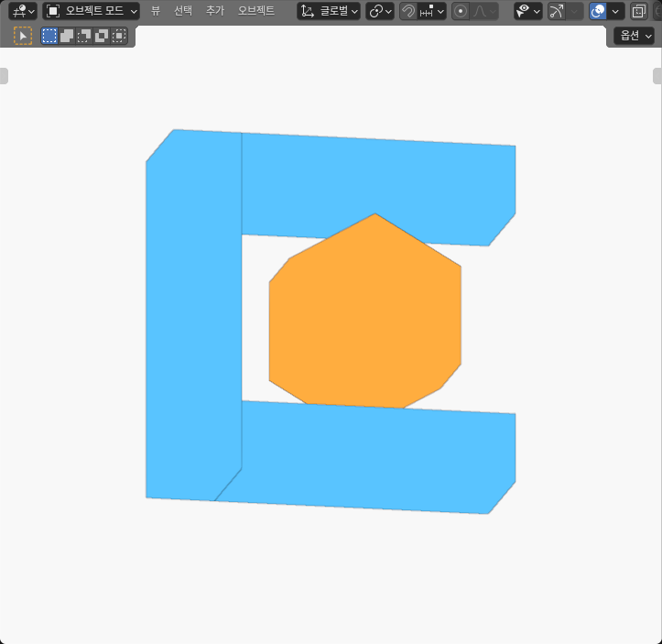Open the proportional editing falloff dropdown

[484, 11]
